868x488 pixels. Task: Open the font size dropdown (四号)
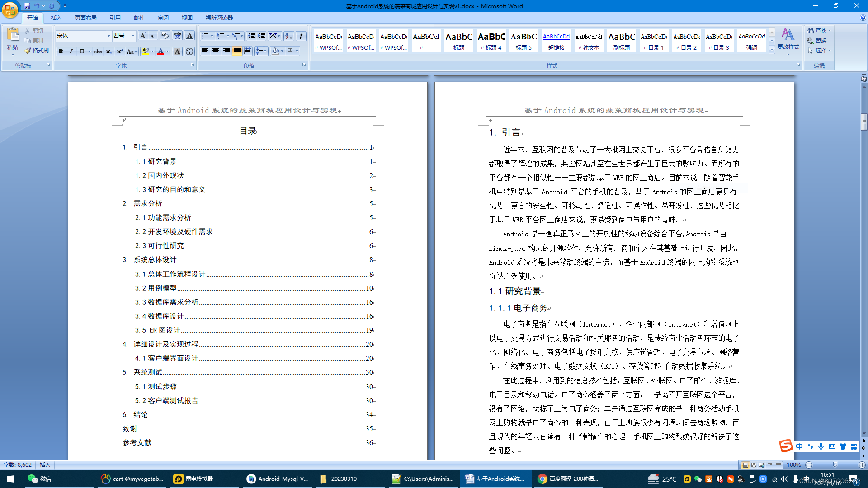(133, 36)
